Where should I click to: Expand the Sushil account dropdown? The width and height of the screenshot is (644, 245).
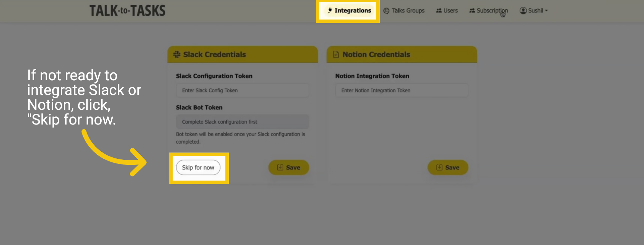[x=534, y=10]
